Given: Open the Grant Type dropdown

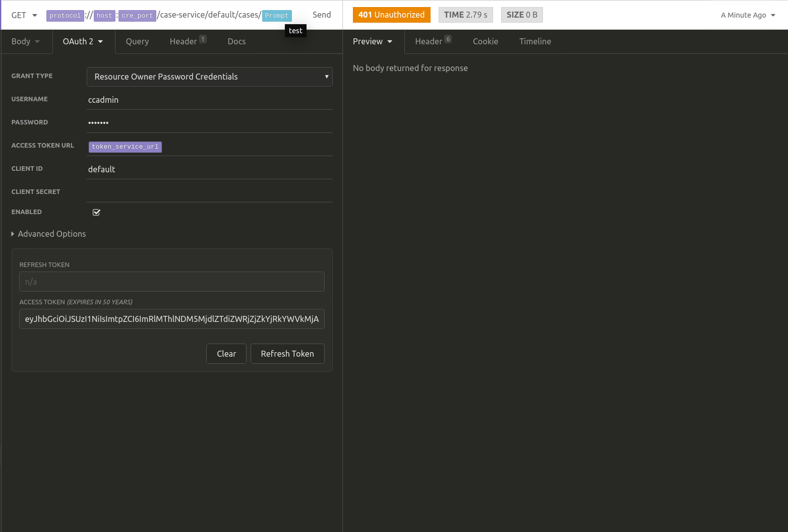Looking at the screenshot, I should (x=210, y=77).
